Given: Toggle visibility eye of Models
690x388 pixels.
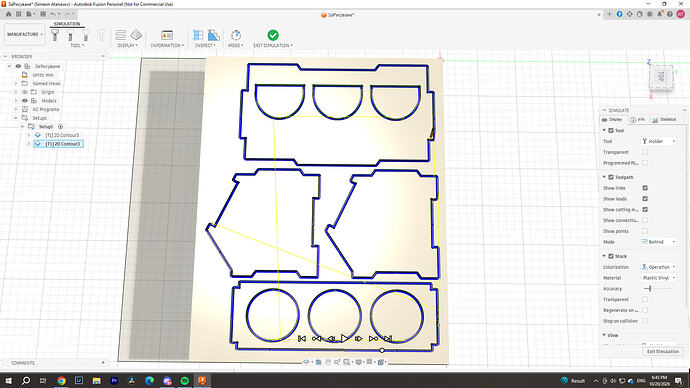Looking at the screenshot, I should [x=25, y=101].
